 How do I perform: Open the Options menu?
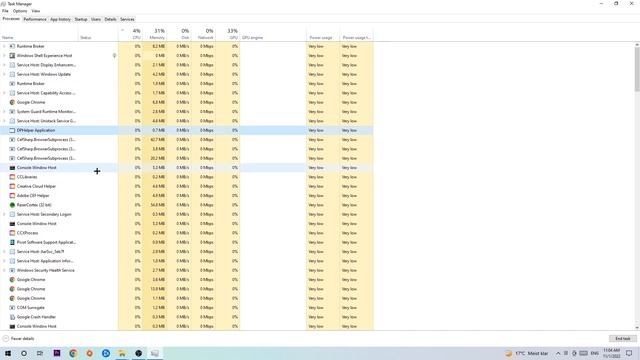point(20,11)
